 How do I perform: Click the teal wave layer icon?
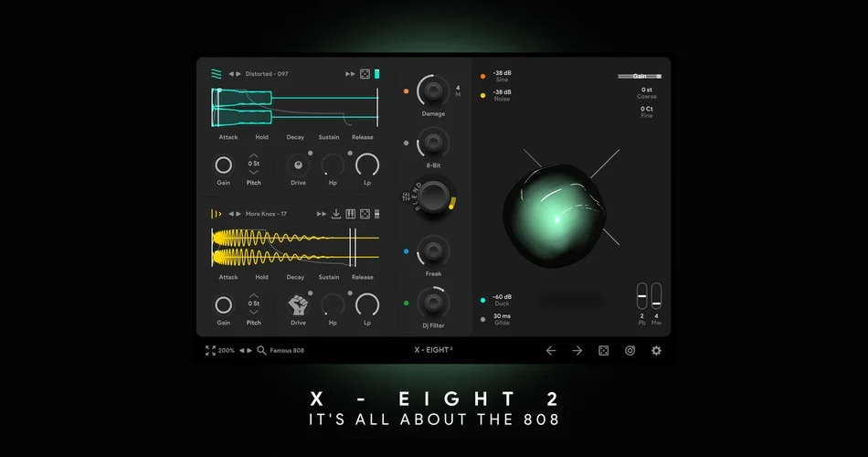click(x=216, y=74)
